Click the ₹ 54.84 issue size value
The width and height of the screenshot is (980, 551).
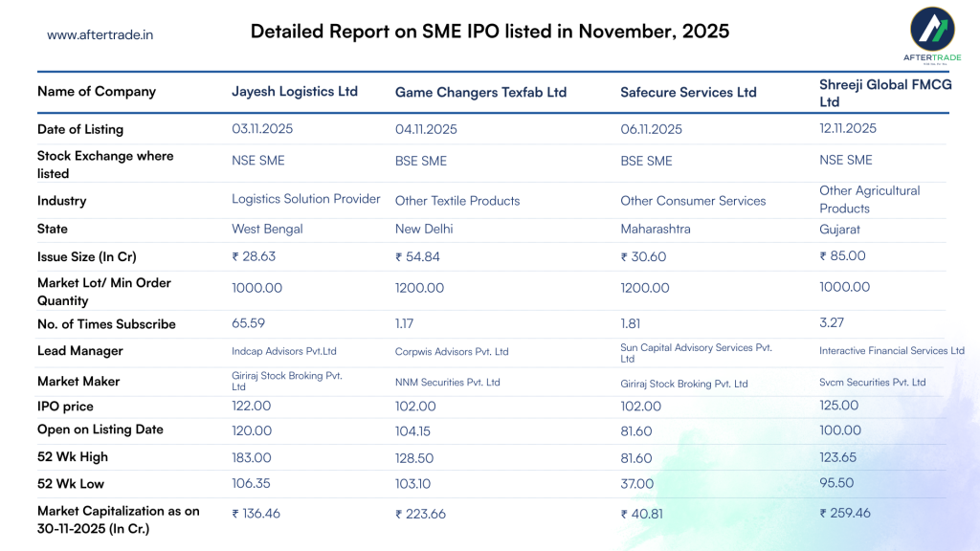tap(420, 256)
